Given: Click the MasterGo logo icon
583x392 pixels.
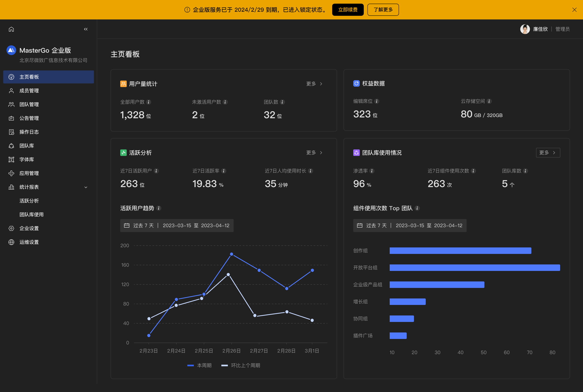Looking at the screenshot, I should pyautogui.click(x=11, y=50).
